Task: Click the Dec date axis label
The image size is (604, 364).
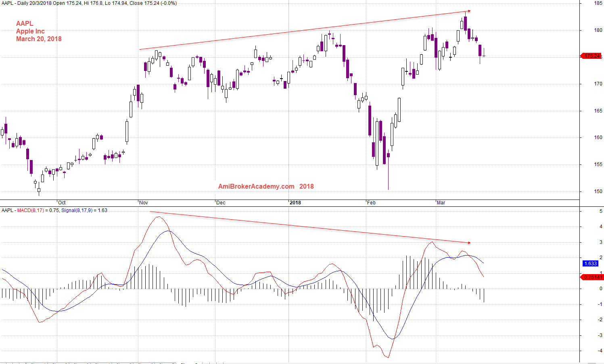Action: click(x=221, y=203)
